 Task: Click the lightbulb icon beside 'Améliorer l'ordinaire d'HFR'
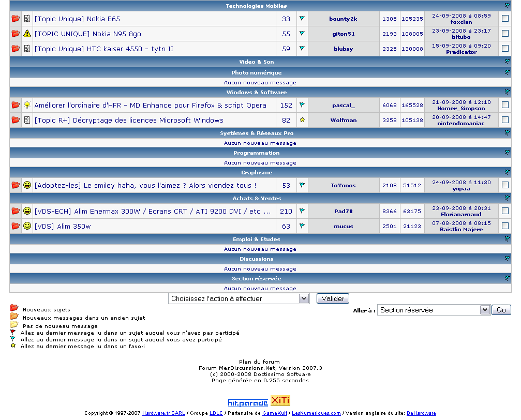[x=26, y=105]
